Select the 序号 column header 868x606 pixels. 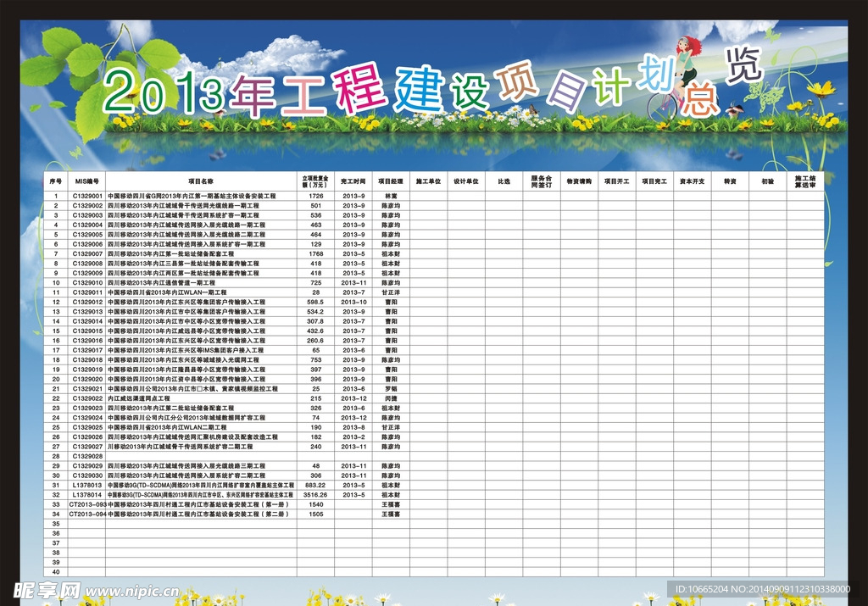point(56,181)
